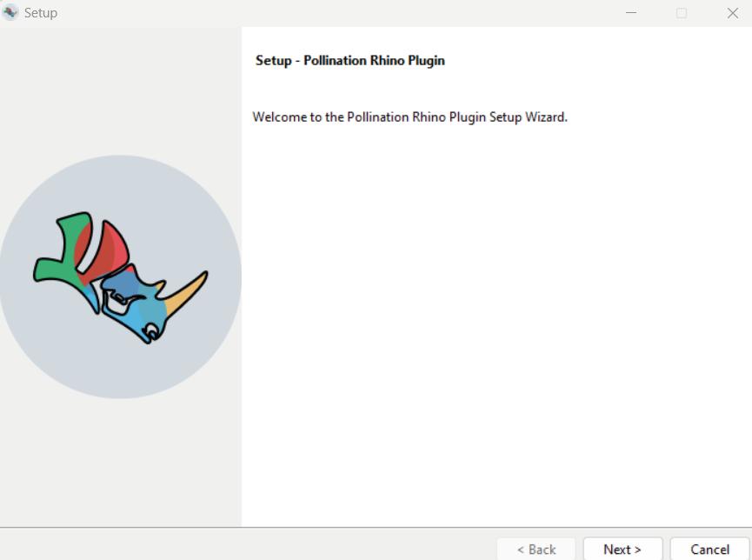
Task: Minimize the Setup window
Action: (x=631, y=13)
